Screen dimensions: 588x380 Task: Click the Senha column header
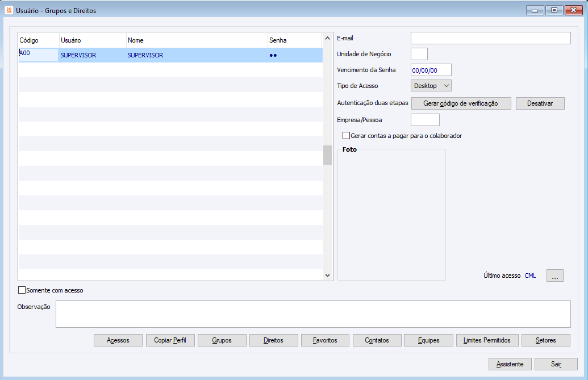coord(295,40)
